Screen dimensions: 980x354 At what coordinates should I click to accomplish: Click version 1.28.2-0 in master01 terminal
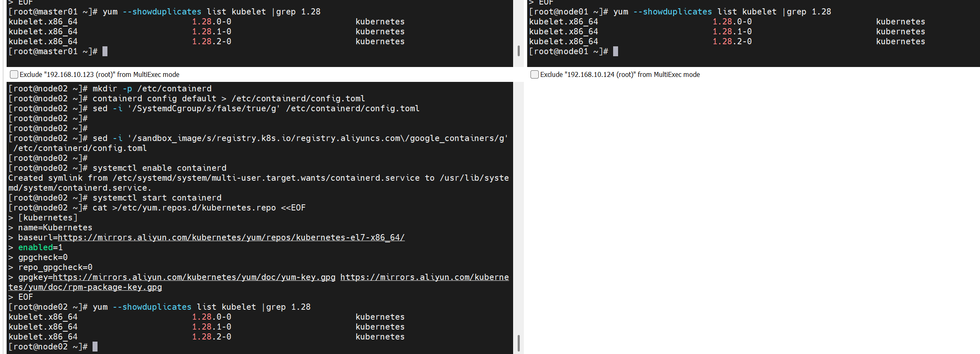212,41
